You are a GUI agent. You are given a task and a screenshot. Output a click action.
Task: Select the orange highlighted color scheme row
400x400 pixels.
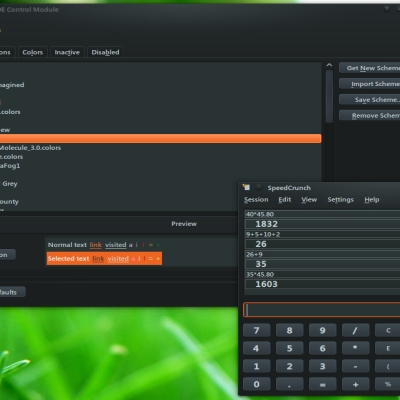[x=161, y=139]
